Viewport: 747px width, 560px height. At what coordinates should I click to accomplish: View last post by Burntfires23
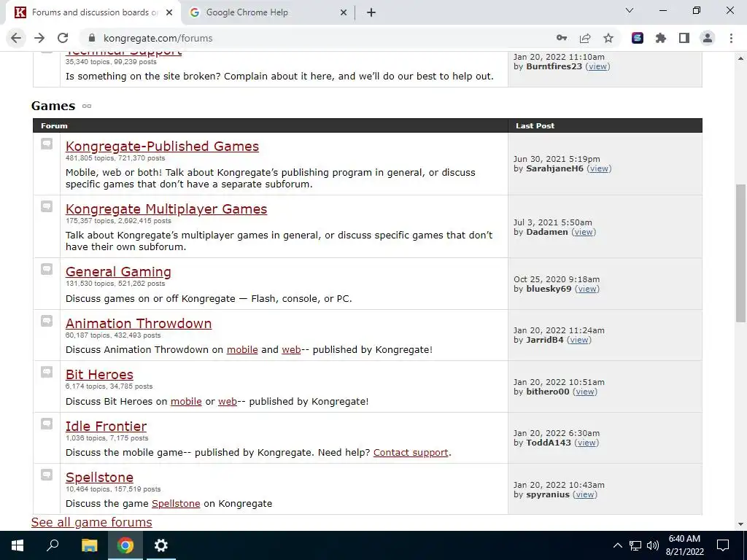598,66
